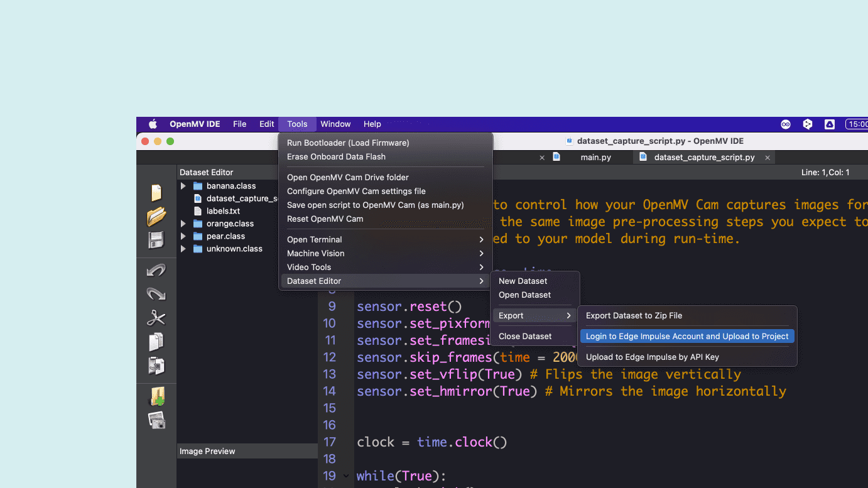Select Login to Edge Impulse and Upload
Viewport: 868px width, 488px height.
coord(686,337)
